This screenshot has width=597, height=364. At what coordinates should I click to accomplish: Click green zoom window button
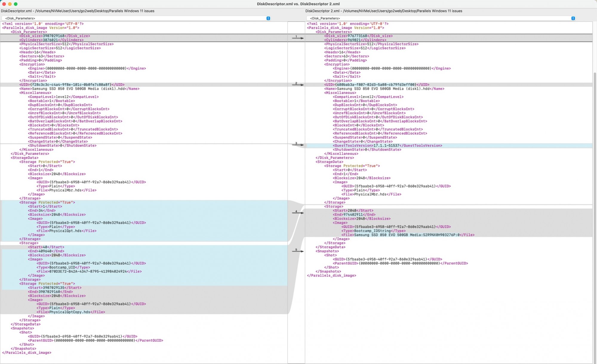(x=16, y=4)
